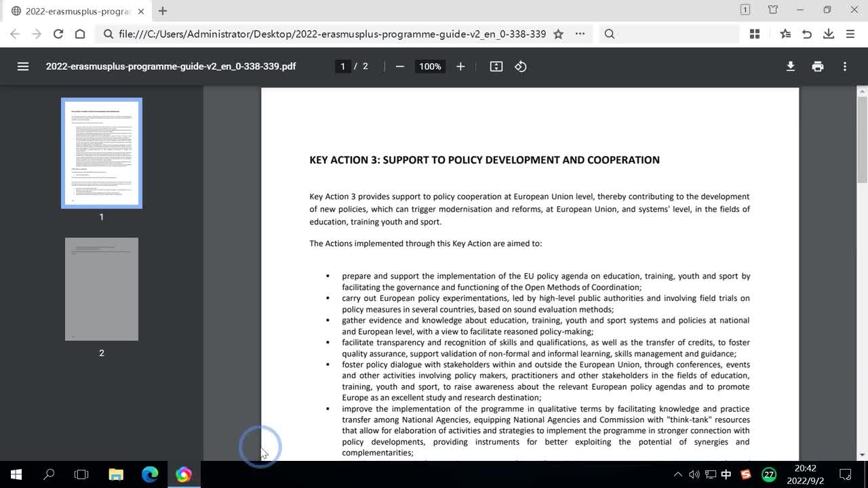Open the browser main menu
Viewport: 868px width, 488px height.
click(x=850, y=34)
